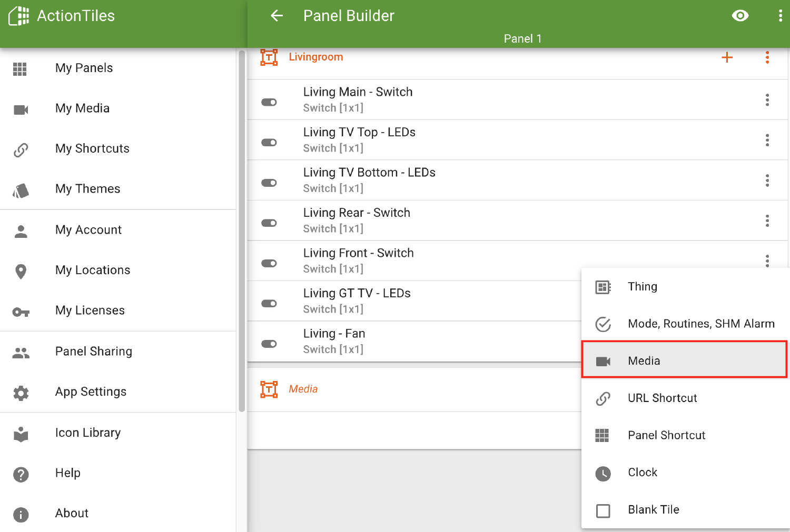Select the My Shortcuts link icon
Image resolution: width=790 pixels, height=532 pixels.
(21, 150)
